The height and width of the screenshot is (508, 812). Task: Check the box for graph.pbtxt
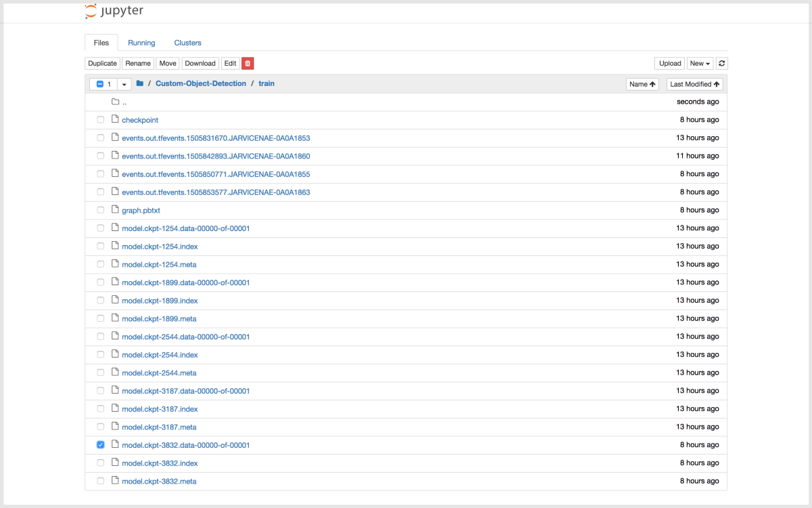[100, 210]
